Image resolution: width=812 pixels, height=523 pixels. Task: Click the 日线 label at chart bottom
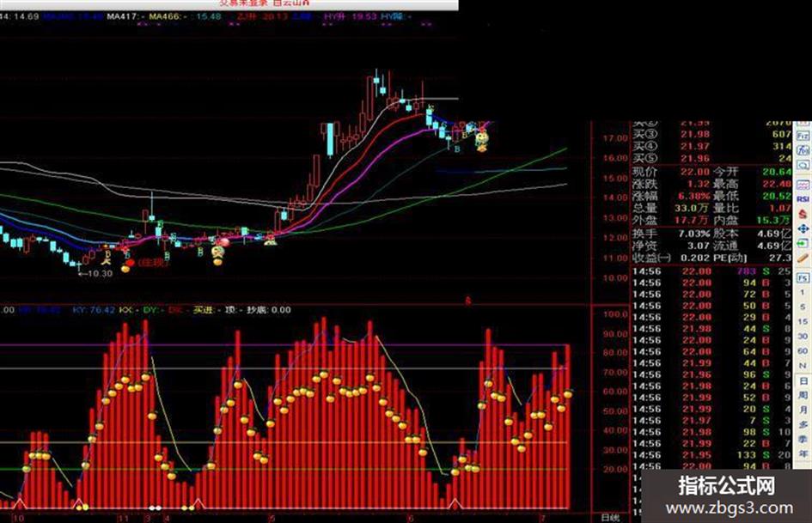point(610,517)
